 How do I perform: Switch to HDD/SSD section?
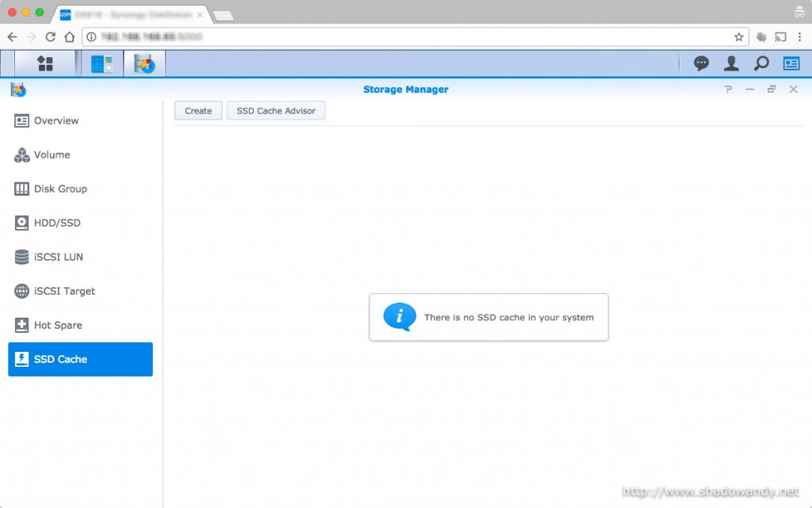point(57,223)
